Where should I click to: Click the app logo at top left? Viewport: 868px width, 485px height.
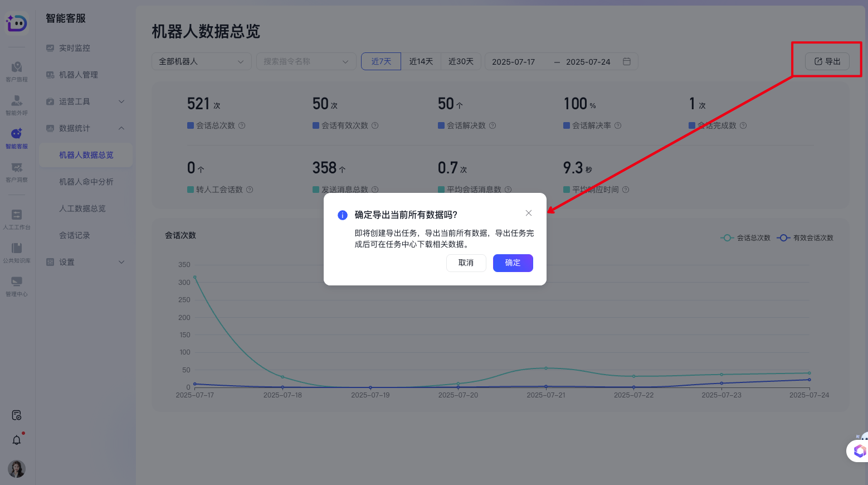pos(16,23)
